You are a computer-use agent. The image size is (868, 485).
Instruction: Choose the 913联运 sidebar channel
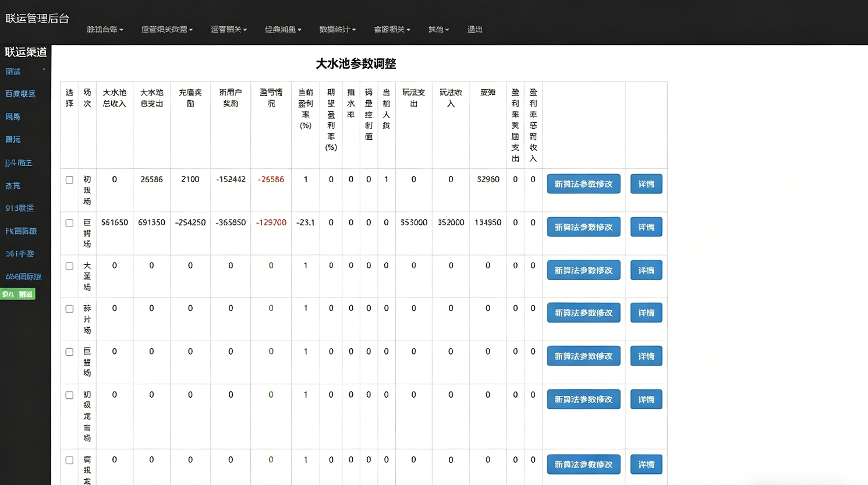click(20, 208)
